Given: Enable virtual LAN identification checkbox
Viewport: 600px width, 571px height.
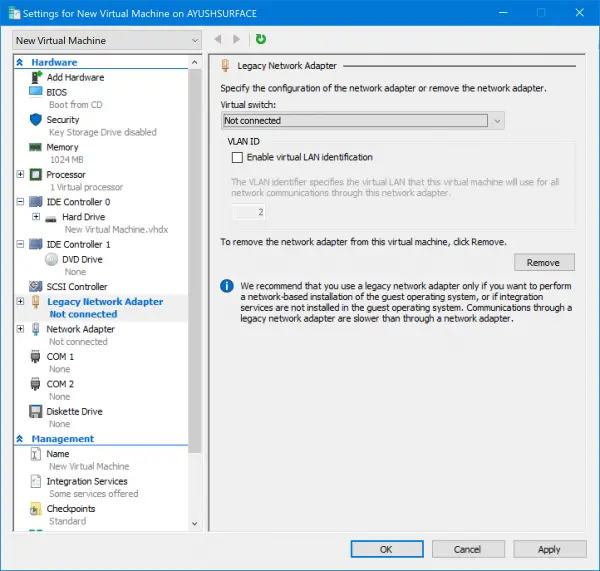Looking at the screenshot, I should point(237,157).
